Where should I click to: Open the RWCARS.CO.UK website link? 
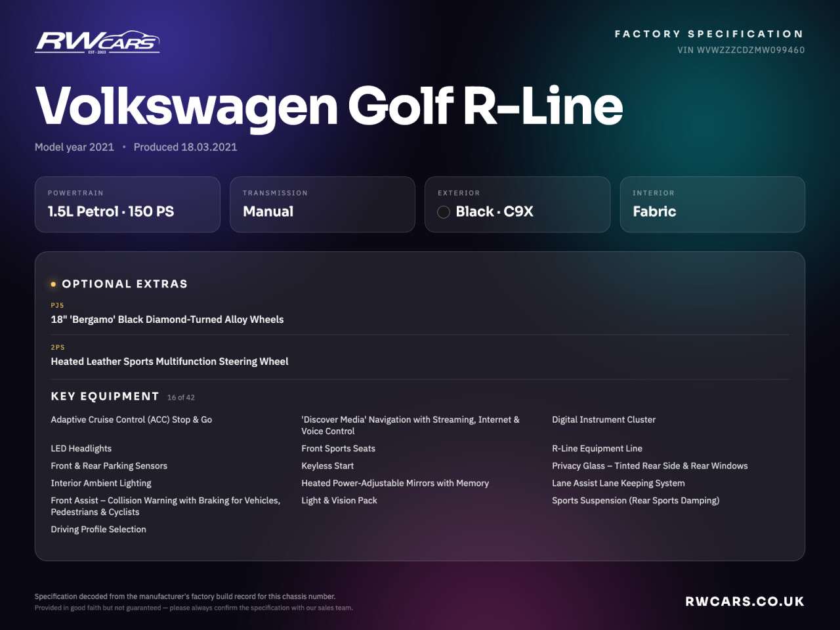point(745,601)
